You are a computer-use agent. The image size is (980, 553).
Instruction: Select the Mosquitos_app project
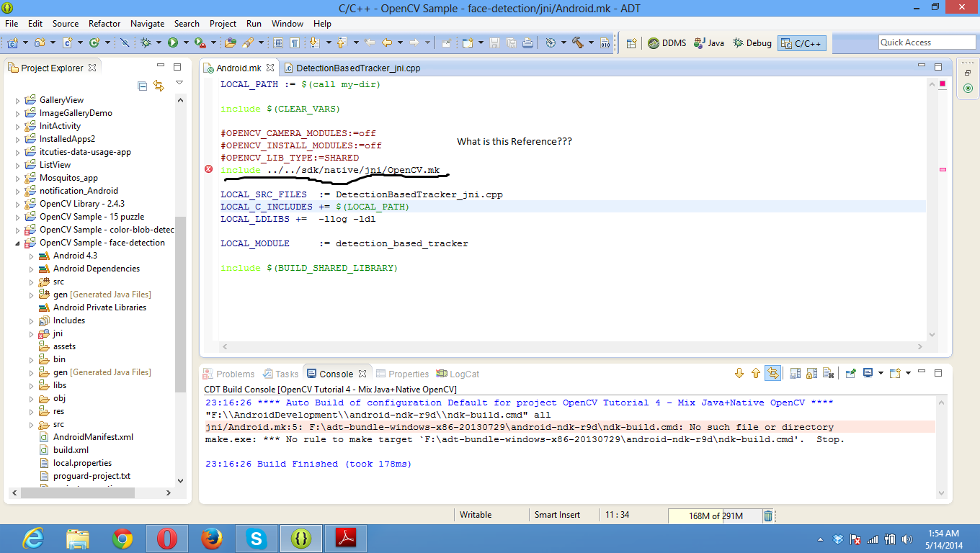coord(68,178)
